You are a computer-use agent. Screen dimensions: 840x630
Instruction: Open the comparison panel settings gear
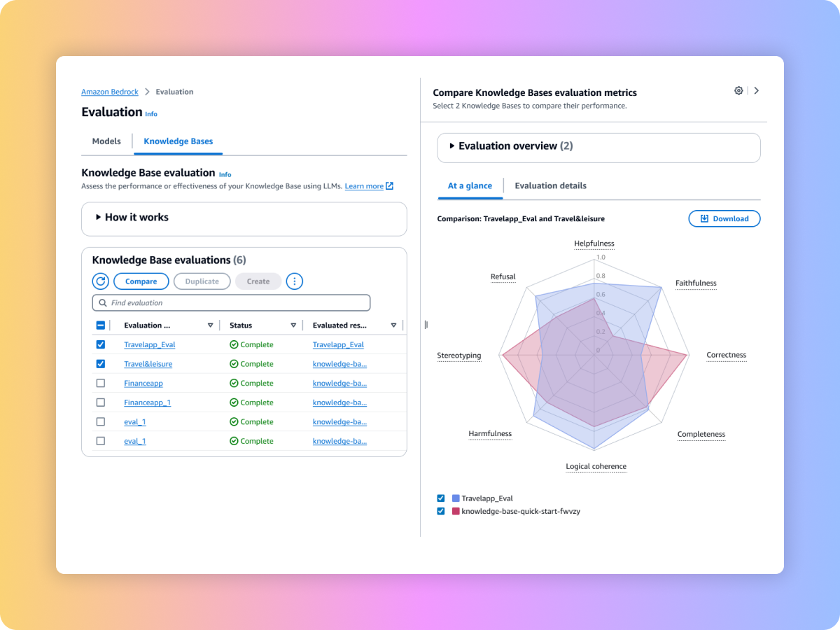[x=738, y=91]
